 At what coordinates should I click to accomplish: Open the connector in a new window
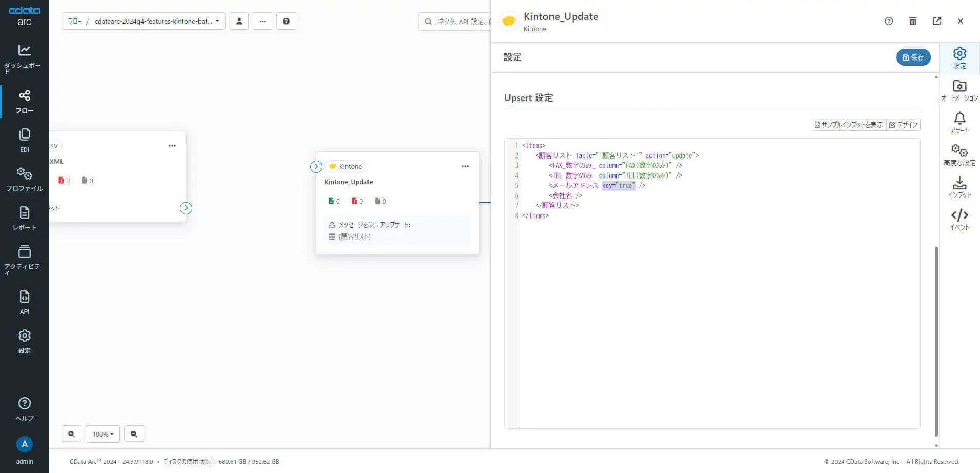(936, 21)
